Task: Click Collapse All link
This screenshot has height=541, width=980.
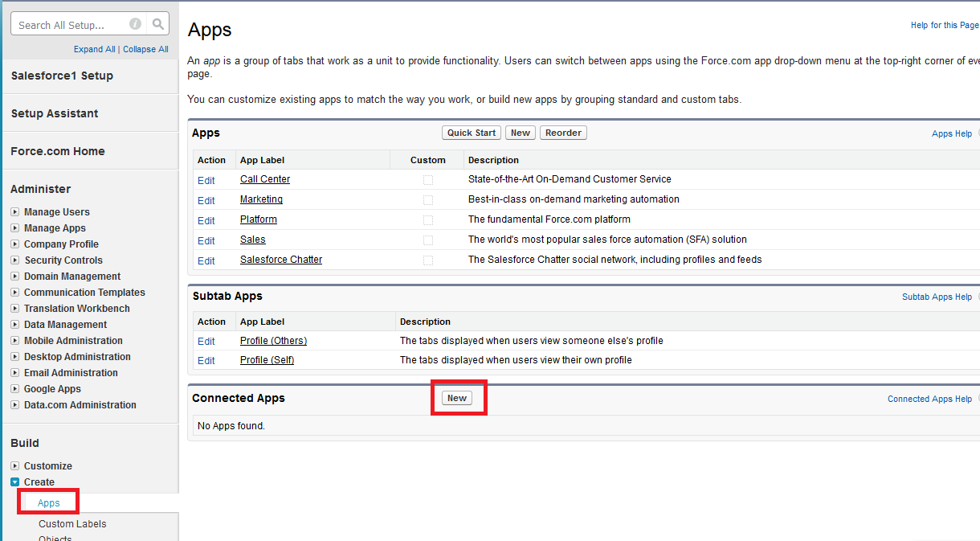Action: click(145, 49)
